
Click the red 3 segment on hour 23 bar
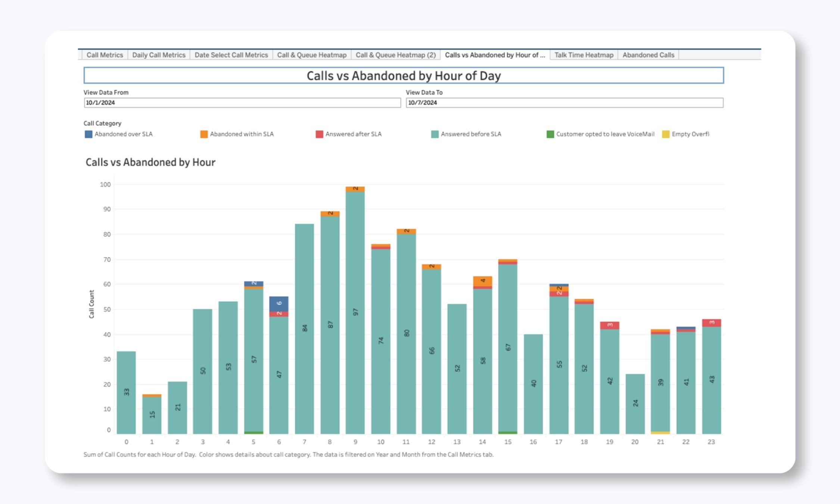click(x=711, y=323)
